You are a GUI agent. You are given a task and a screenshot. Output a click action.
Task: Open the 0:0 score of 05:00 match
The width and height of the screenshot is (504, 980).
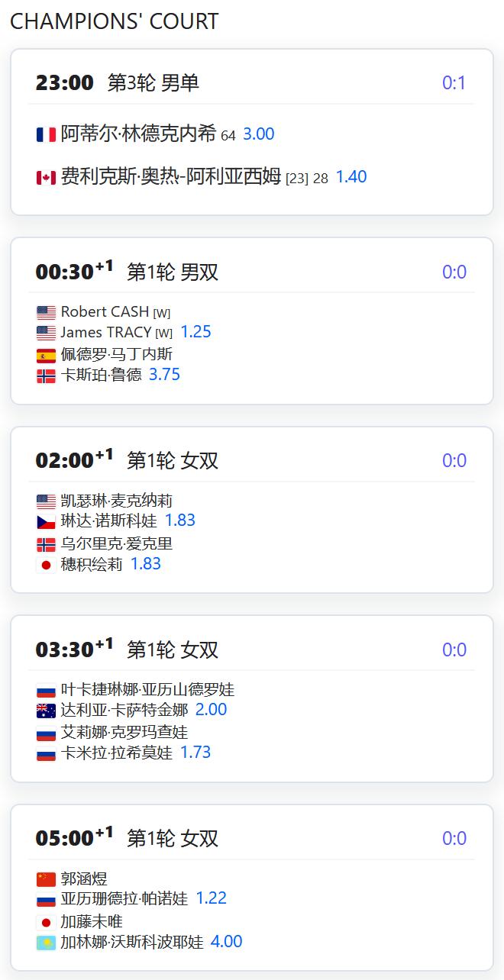[x=454, y=839]
